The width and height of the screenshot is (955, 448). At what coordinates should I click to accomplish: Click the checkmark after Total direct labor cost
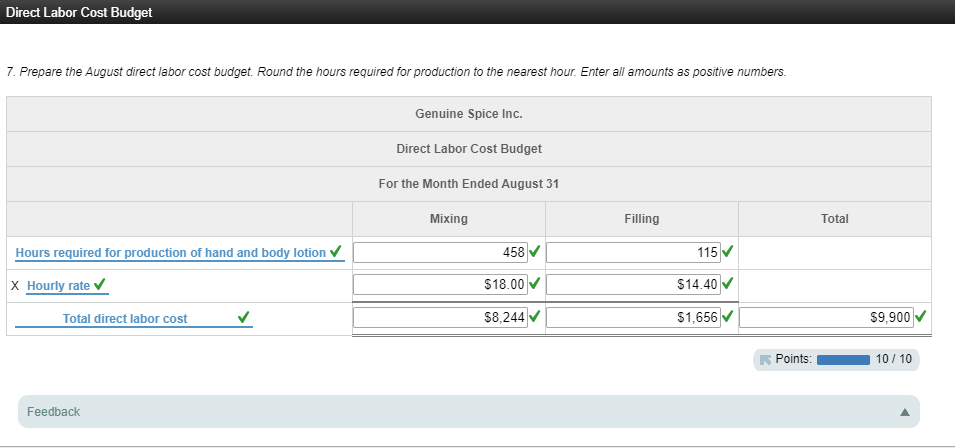tap(243, 317)
